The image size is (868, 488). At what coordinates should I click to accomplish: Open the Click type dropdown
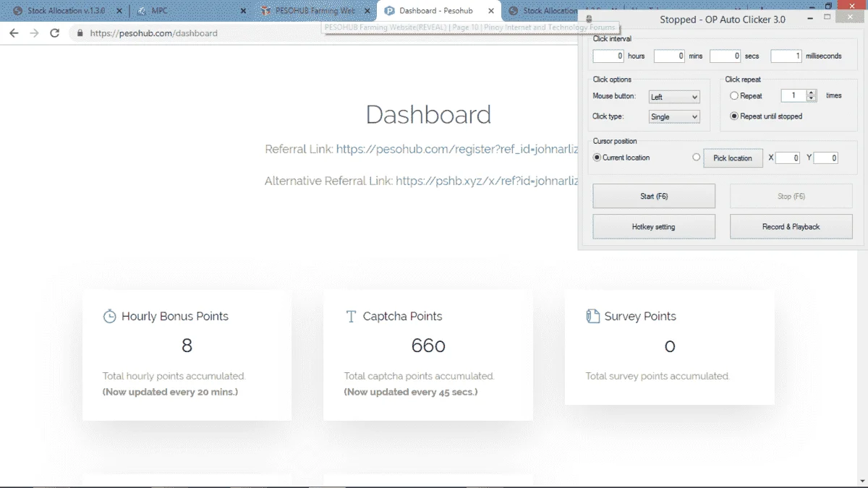(x=674, y=116)
